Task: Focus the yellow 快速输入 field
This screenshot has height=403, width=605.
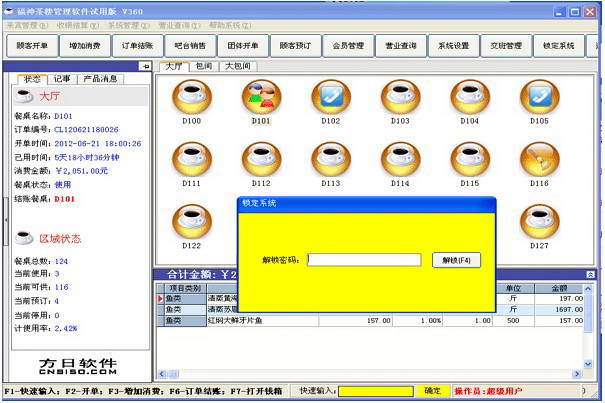Action: coord(375,391)
